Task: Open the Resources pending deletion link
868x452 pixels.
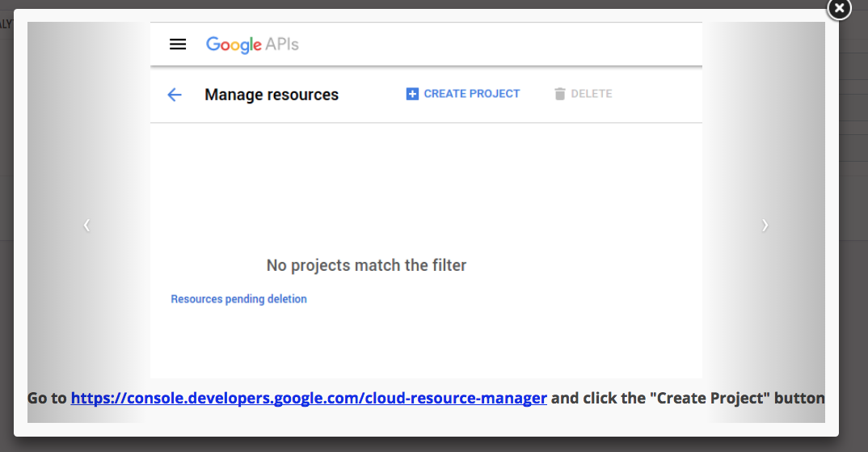Action: point(238,299)
